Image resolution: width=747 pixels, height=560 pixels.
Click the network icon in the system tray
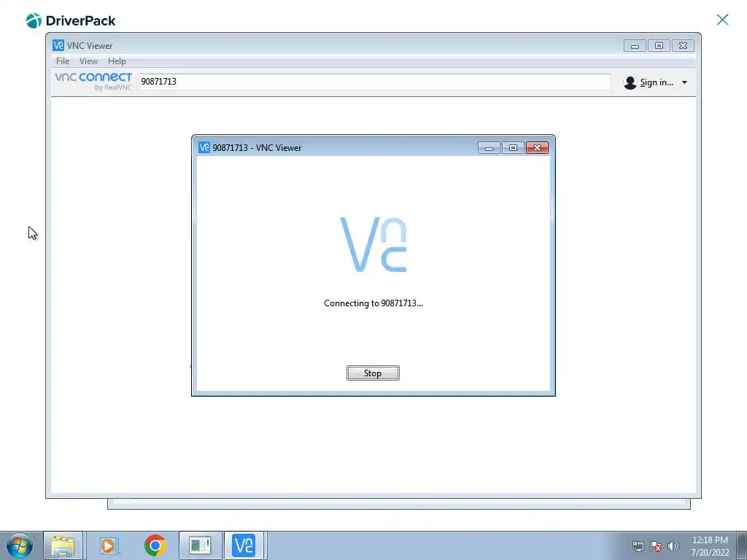coord(638,546)
